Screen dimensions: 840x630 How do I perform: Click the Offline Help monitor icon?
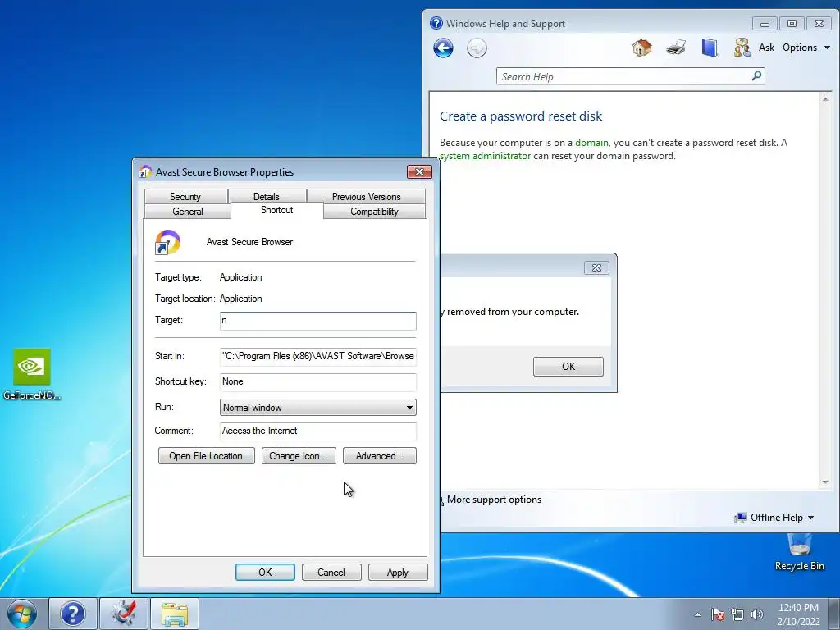[741, 518]
